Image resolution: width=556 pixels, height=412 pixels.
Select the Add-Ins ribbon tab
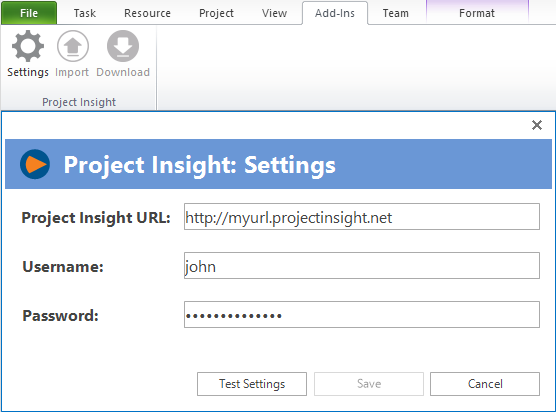pyautogui.click(x=335, y=13)
